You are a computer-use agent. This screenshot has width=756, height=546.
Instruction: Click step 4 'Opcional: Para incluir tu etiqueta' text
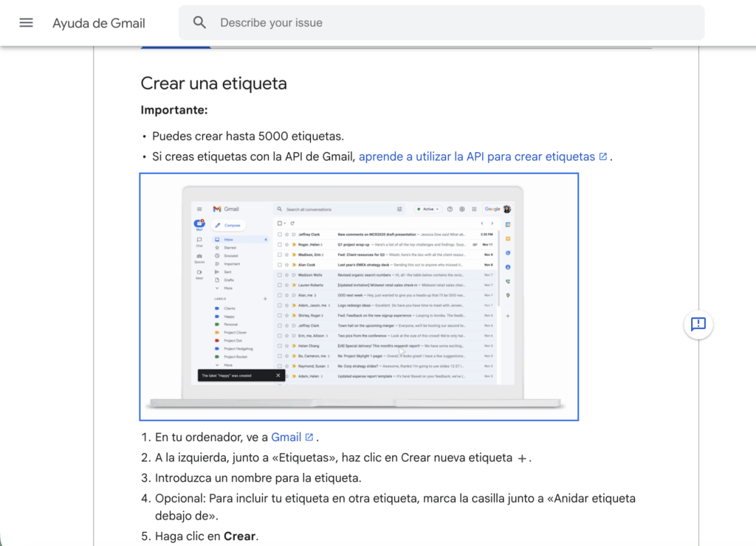(396, 507)
